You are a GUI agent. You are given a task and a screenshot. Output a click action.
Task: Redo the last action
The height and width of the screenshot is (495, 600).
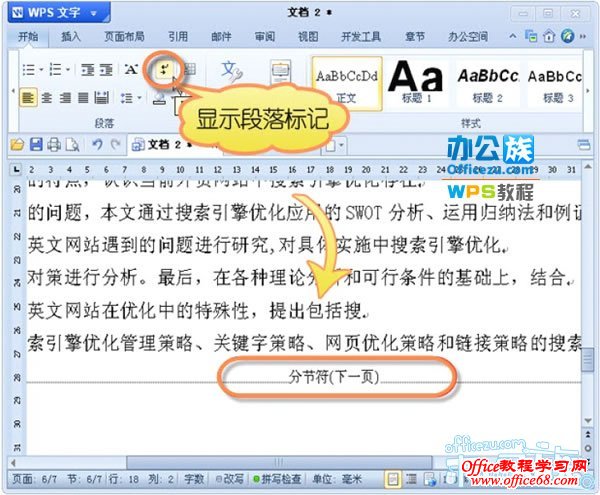[x=115, y=145]
